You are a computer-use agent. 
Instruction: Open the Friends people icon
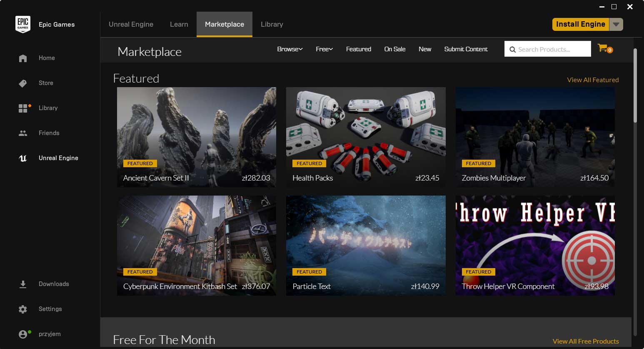23,133
